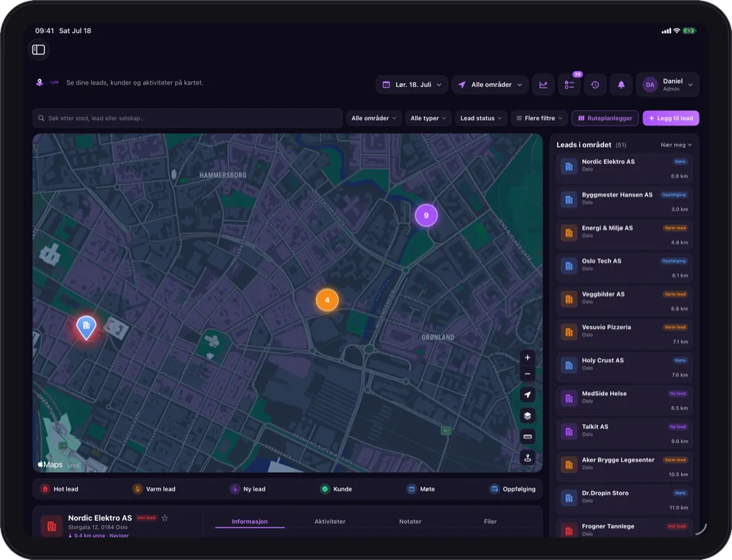Open the Lør. 18. Juli date dropdown
Screen dimensions: 732x560
click(x=411, y=85)
